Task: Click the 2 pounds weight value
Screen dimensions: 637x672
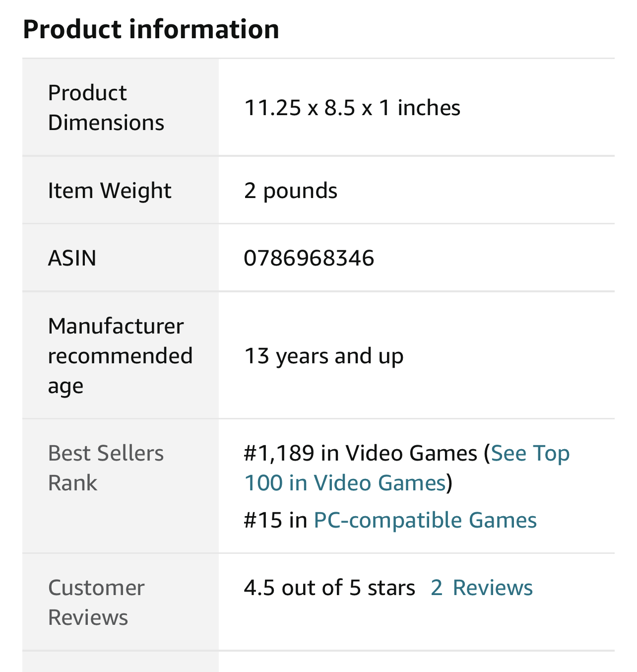Action: pyautogui.click(x=291, y=191)
